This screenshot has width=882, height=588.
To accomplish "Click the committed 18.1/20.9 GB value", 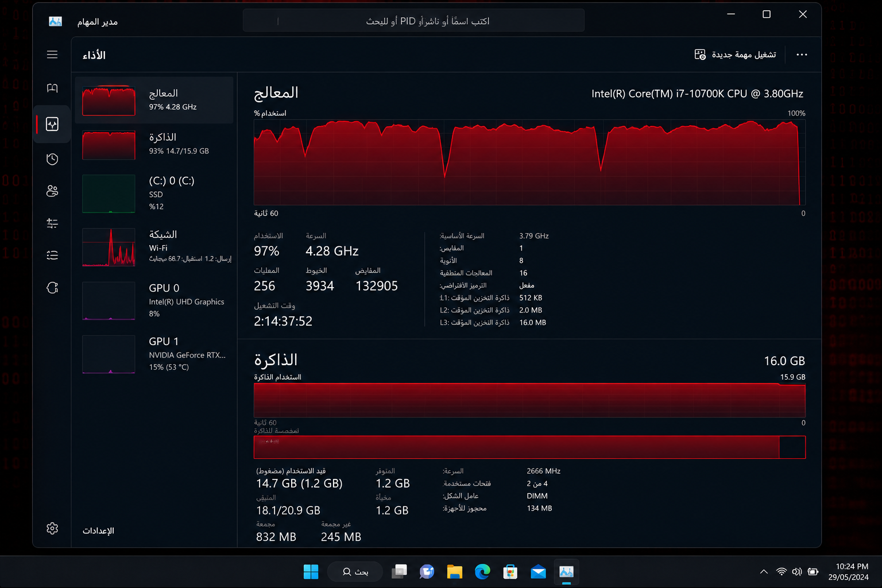I will coord(288,510).
